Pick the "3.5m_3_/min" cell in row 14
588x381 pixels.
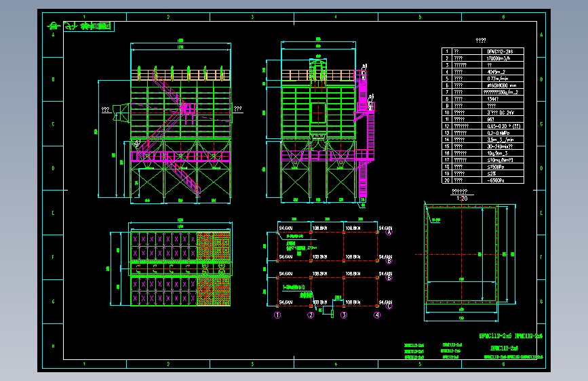[501, 140]
